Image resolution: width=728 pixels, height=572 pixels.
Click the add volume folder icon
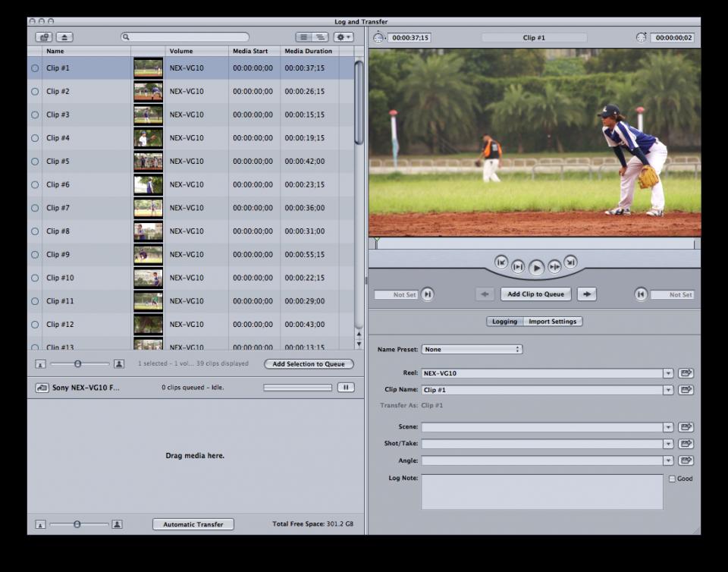click(x=43, y=36)
